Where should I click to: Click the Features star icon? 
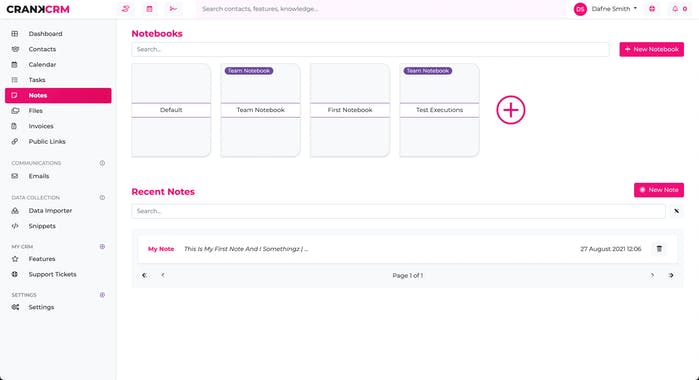click(x=15, y=259)
